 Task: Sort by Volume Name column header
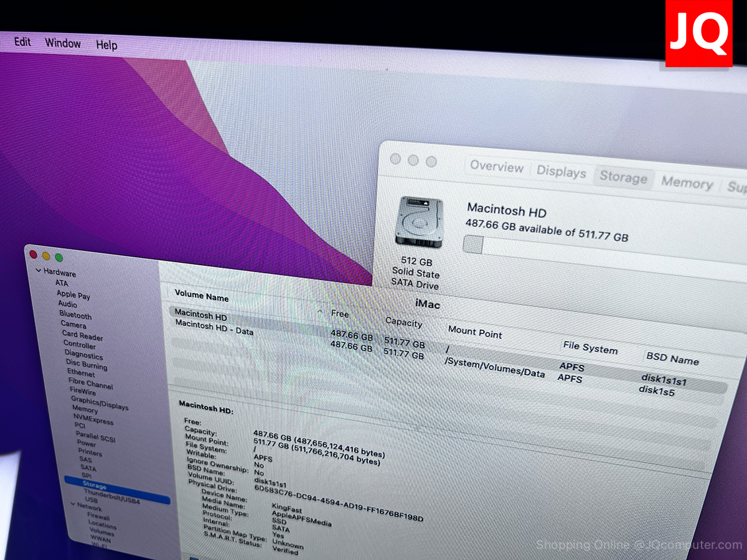[x=202, y=296]
